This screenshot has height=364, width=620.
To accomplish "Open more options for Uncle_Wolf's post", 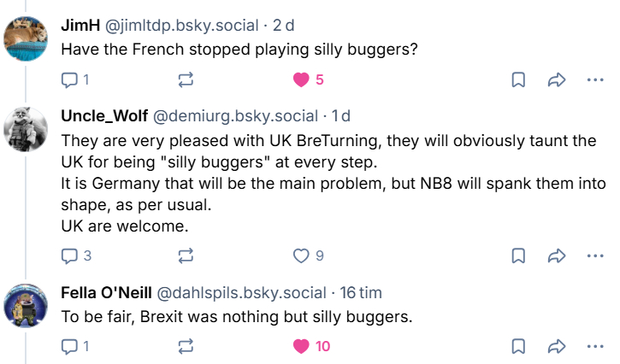I will pos(595,255).
